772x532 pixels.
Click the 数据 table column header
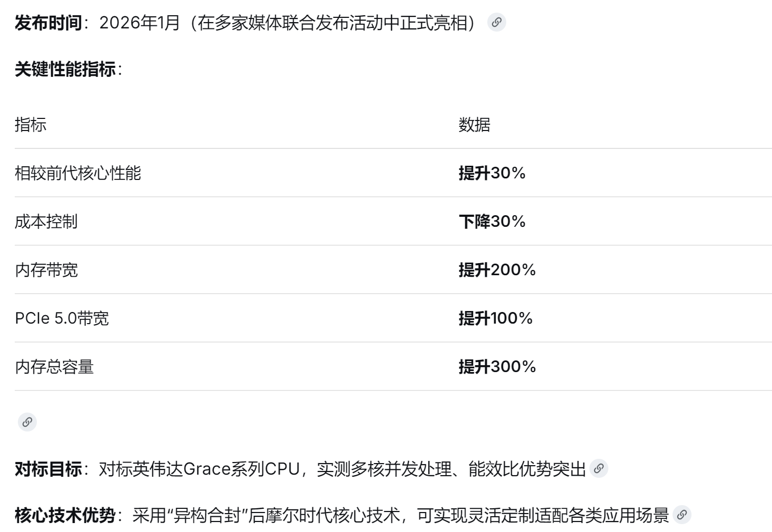(474, 125)
